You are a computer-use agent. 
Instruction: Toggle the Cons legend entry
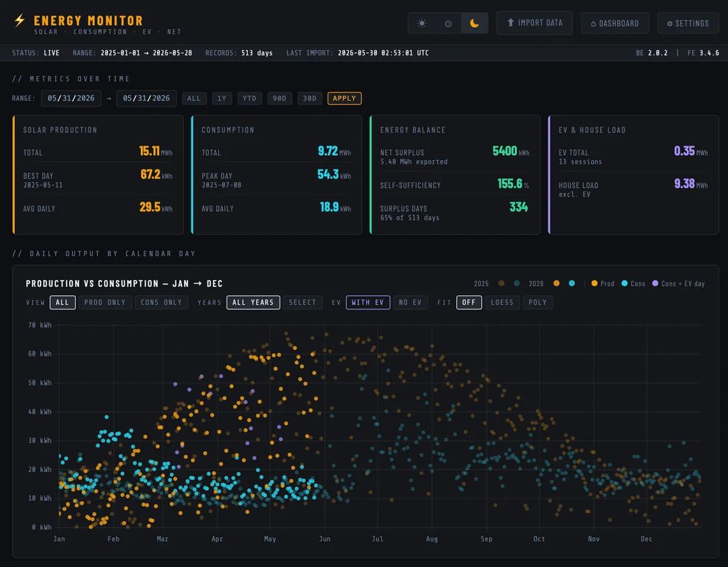[x=633, y=283]
